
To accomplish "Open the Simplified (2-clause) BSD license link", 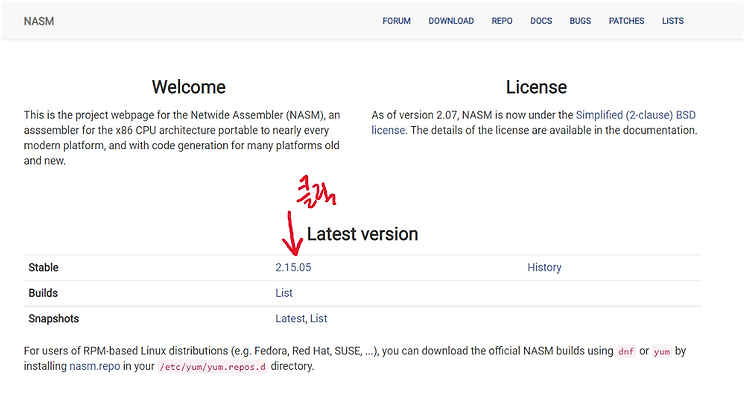I will click(635, 115).
